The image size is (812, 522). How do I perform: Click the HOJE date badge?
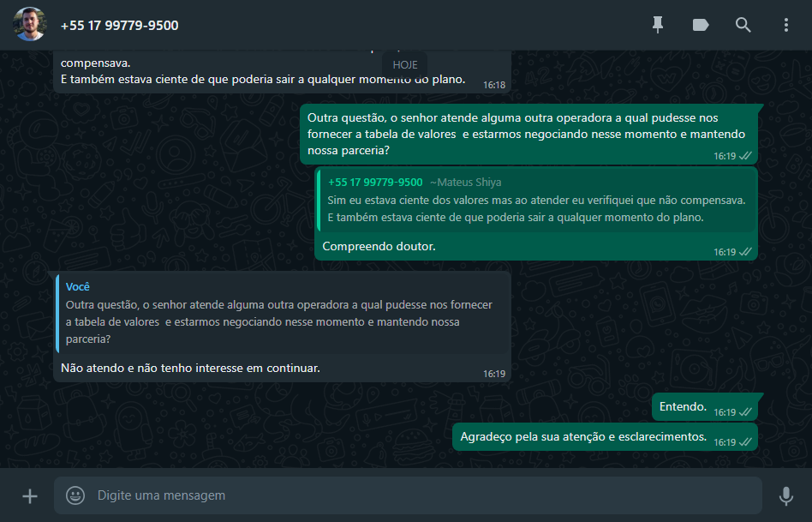coord(405,65)
